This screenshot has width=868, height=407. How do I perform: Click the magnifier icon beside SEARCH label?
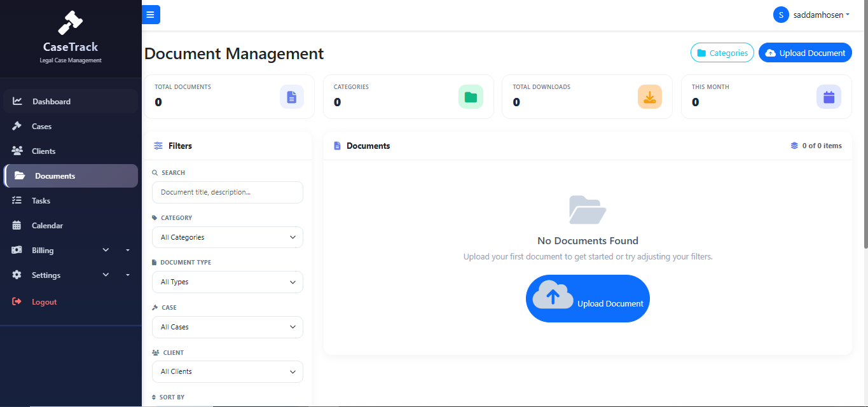click(155, 172)
